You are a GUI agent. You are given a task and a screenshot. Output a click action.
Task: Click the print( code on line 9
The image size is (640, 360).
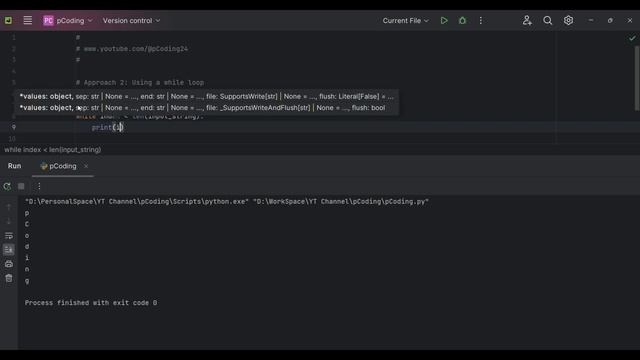coord(107,127)
